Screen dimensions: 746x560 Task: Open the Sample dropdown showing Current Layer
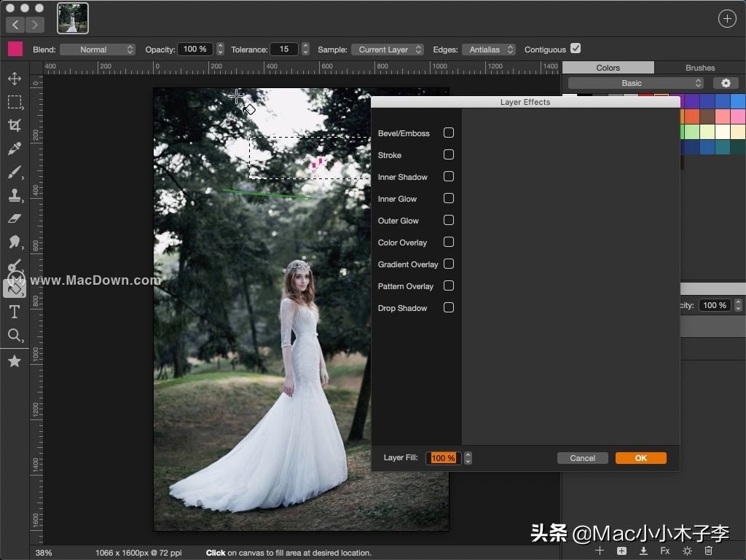[x=387, y=50]
